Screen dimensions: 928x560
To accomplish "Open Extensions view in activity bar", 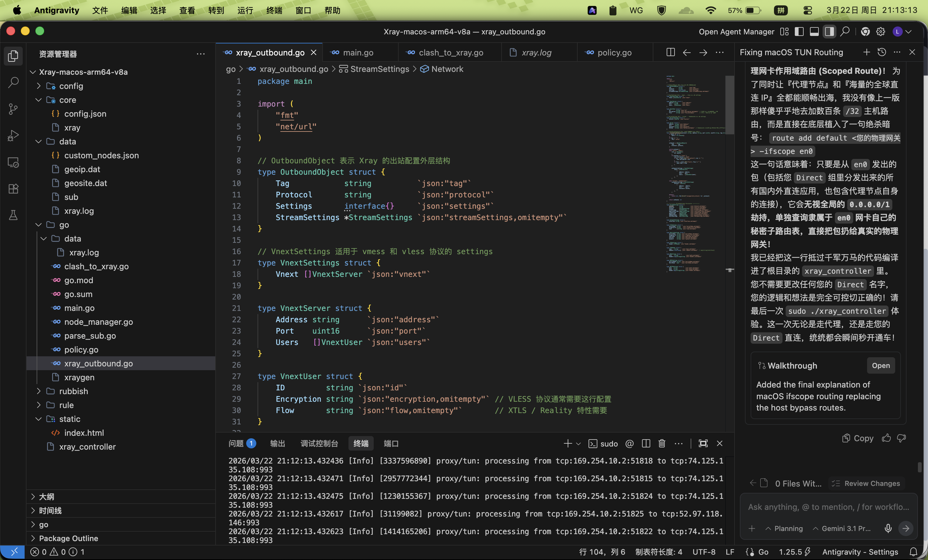I will coord(13,189).
